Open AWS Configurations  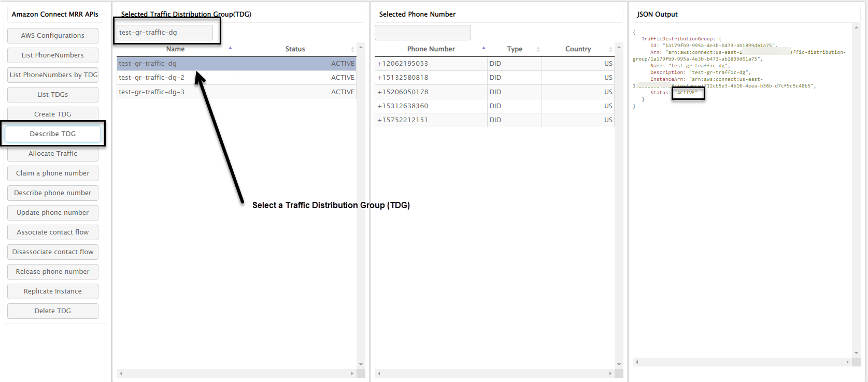[53, 36]
